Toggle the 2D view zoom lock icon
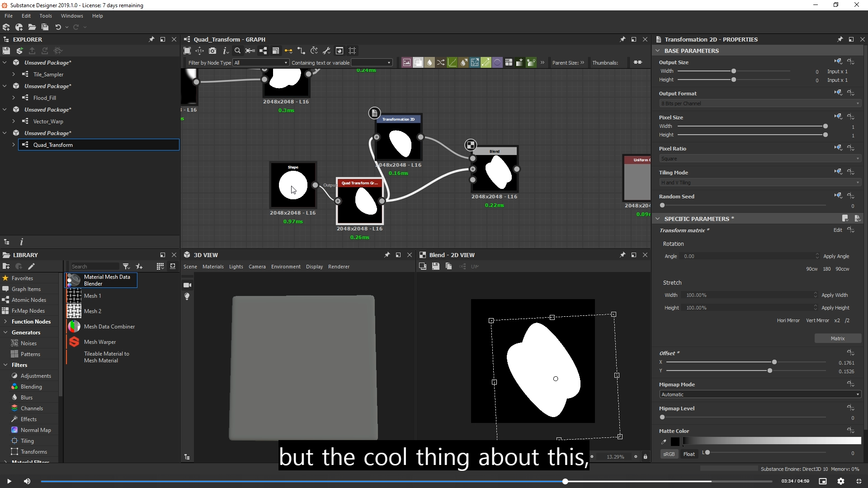The height and width of the screenshot is (488, 868). [x=645, y=457]
